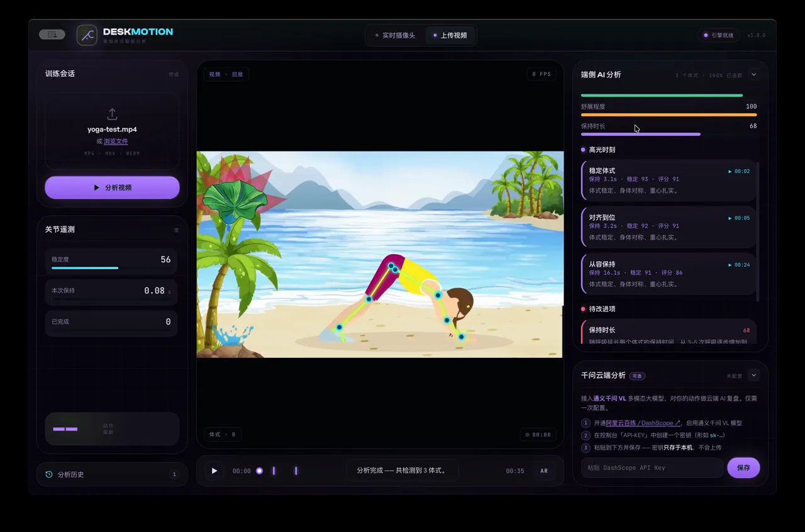Open the 浏览文件 browse files link
This screenshot has width=805, height=532.
116,141
